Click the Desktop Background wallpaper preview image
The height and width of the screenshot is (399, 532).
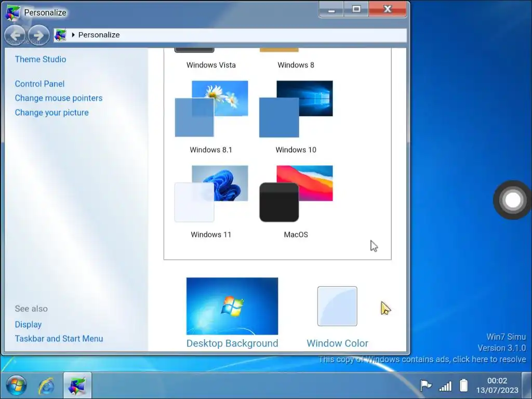coord(232,306)
